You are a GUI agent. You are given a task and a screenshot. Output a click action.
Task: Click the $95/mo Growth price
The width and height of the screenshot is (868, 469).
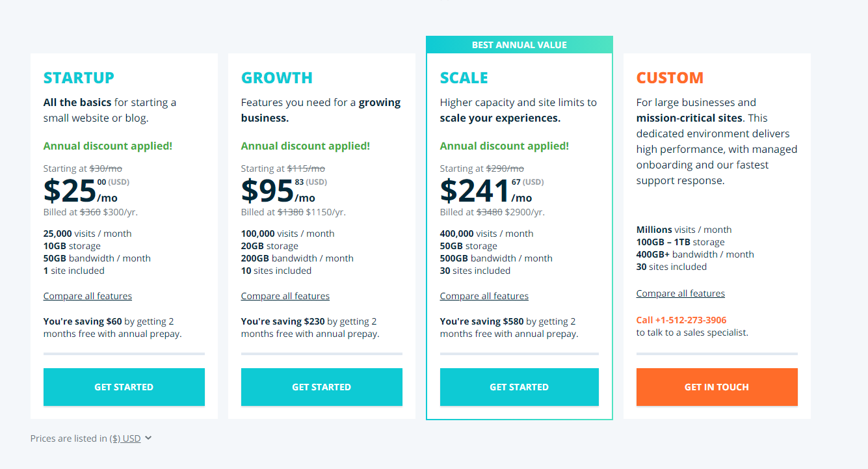pyautogui.click(x=267, y=191)
